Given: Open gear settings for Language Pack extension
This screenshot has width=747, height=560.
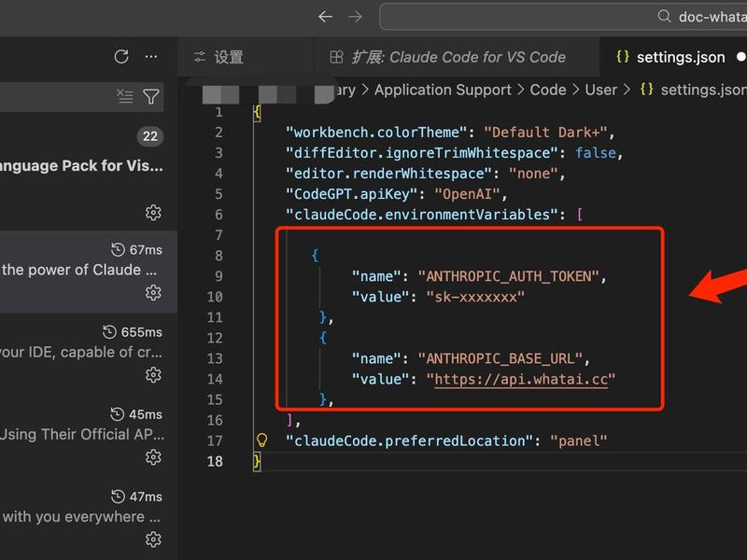Looking at the screenshot, I should 153,213.
